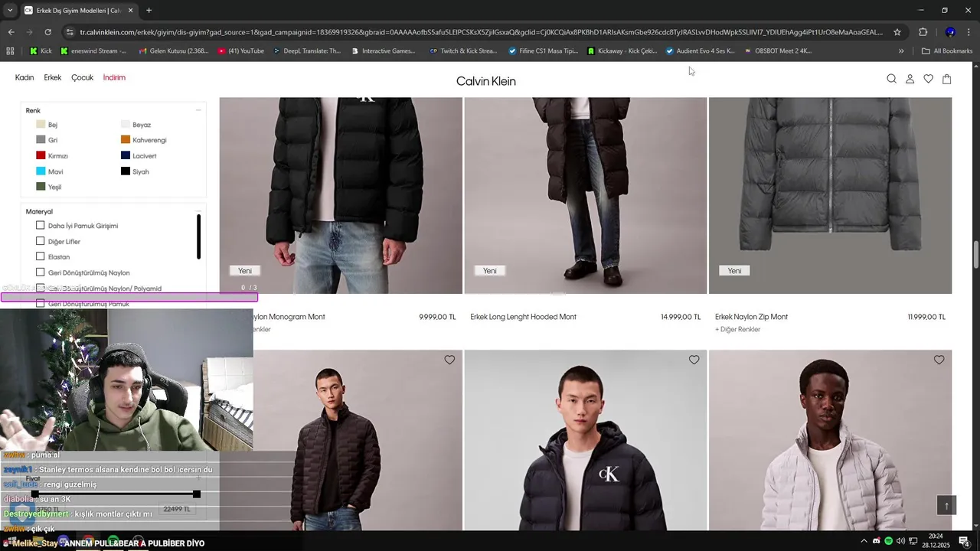Screen dimensions: 980x551
Task: Open the site search magnifier icon
Action: pos(891,79)
